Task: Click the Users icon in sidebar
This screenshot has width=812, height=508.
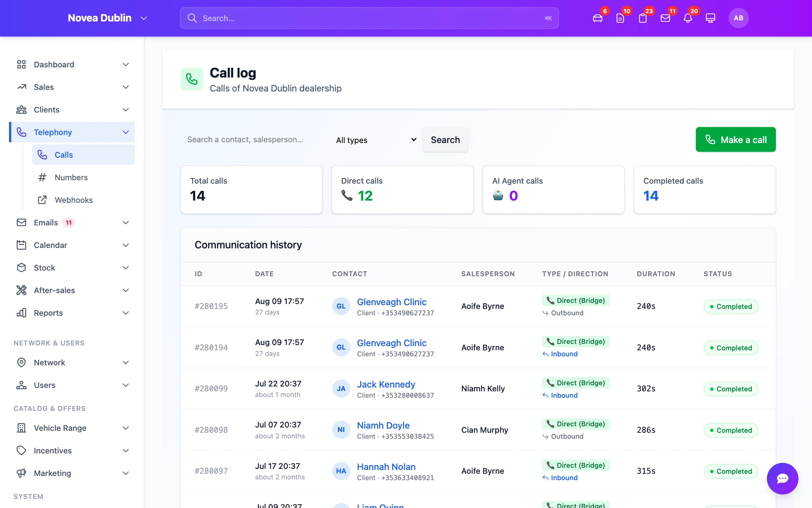Action: (21, 385)
